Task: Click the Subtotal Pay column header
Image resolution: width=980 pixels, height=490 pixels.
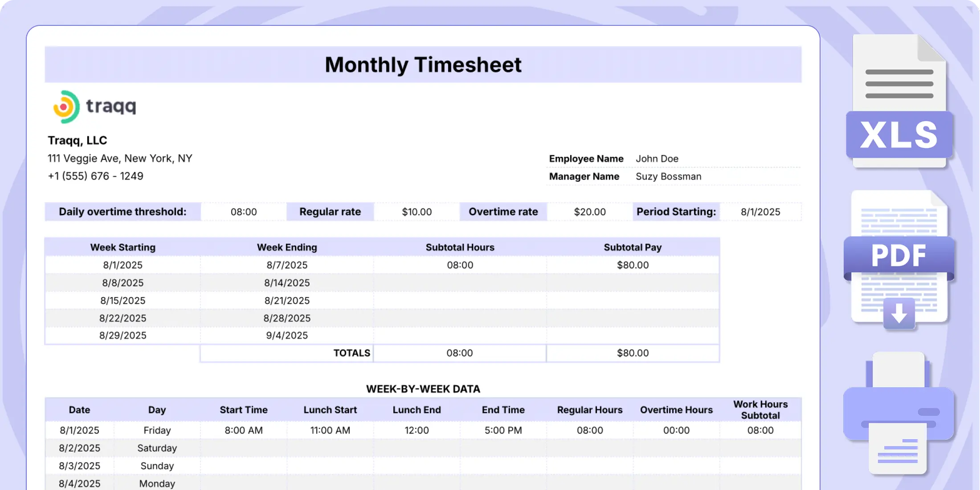Action: 633,247
